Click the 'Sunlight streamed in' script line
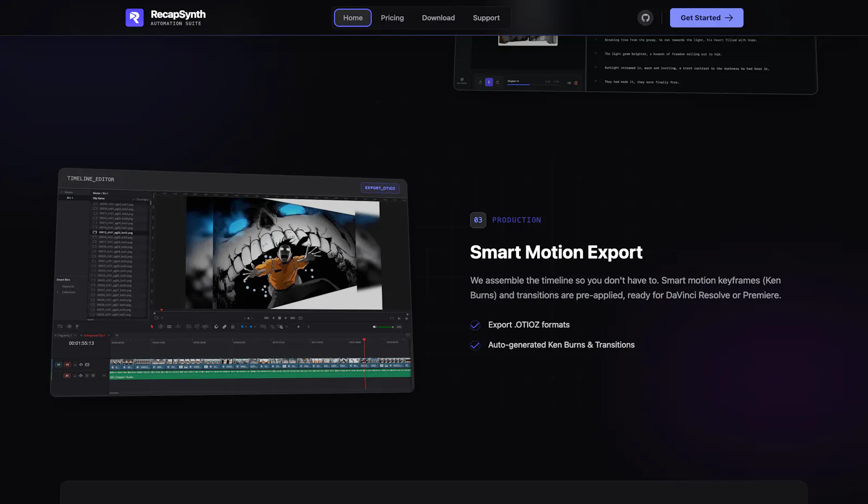 687,68
